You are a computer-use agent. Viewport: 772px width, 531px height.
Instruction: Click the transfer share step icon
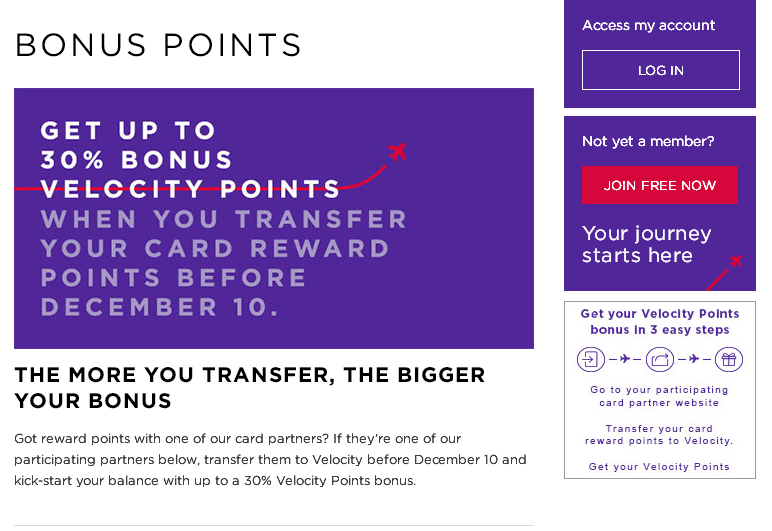pyautogui.click(x=660, y=359)
